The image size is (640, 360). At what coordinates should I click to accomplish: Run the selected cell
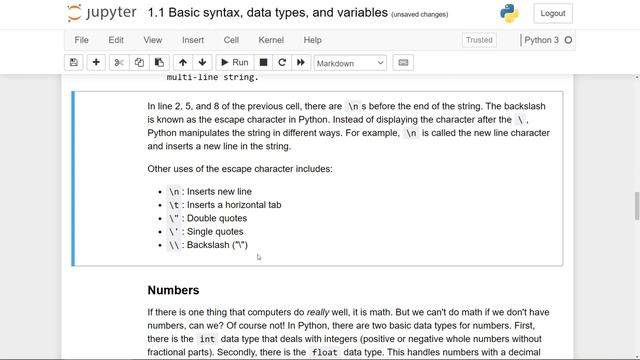(x=235, y=62)
